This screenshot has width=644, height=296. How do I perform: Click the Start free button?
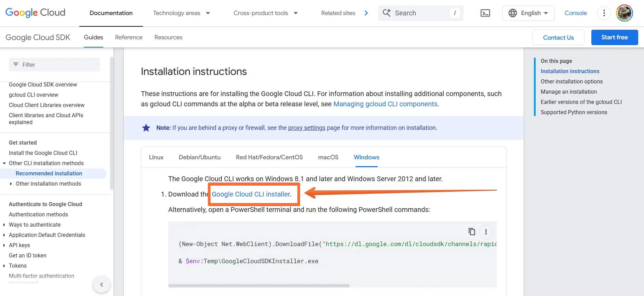coord(614,37)
